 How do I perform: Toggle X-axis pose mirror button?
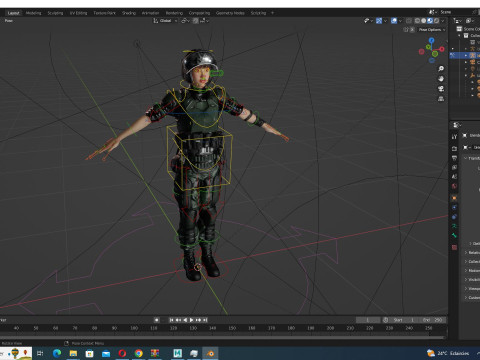[x=412, y=30]
